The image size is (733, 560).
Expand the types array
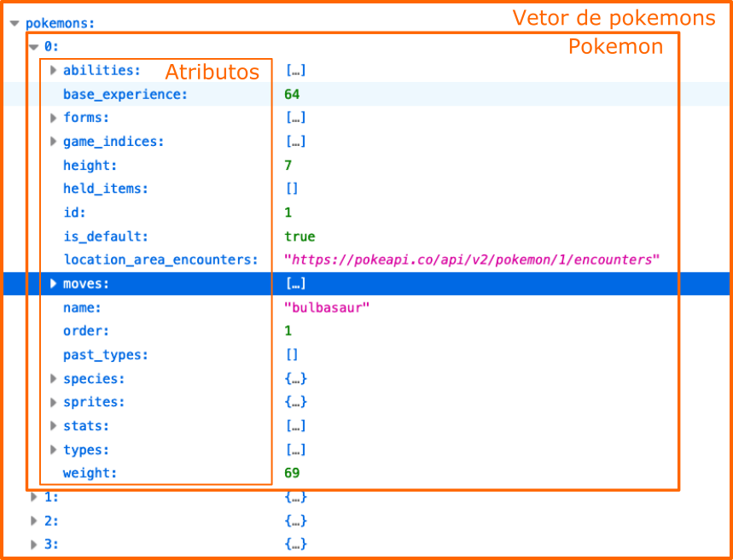(x=53, y=450)
